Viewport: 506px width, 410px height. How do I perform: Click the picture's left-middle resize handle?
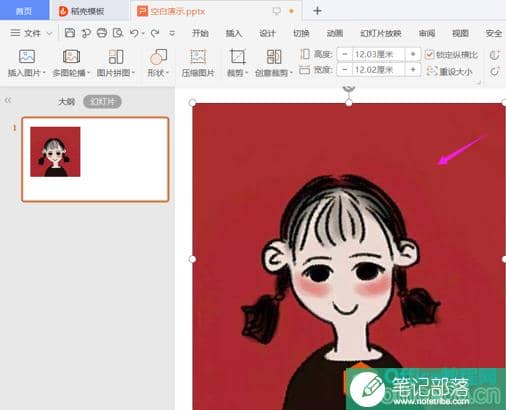point(192,259)
